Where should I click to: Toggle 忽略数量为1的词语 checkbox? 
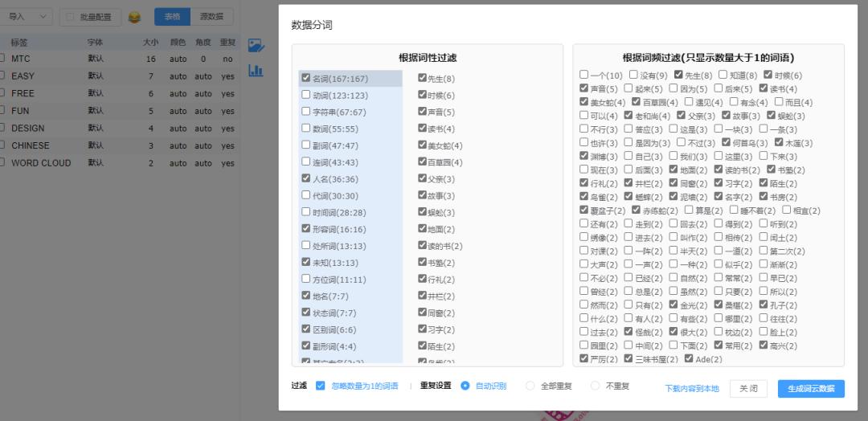coord(320,386)
